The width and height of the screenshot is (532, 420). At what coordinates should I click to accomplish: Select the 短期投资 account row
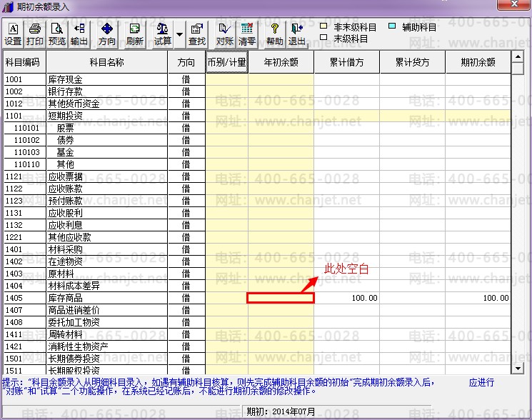click(x=257, y=116)
